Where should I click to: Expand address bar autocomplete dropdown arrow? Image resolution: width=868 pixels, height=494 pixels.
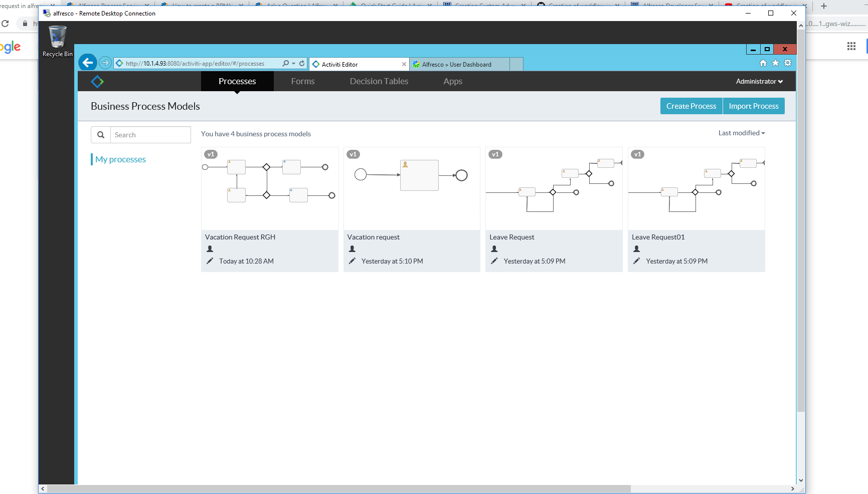pyautogui.click(x=293, y=64)
